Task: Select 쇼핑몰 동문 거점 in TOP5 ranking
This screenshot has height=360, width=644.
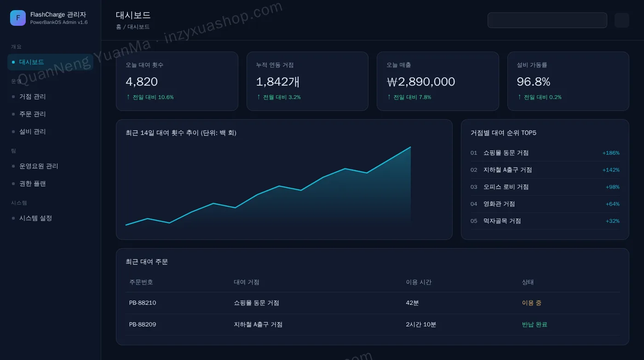Action: [545, 153]
